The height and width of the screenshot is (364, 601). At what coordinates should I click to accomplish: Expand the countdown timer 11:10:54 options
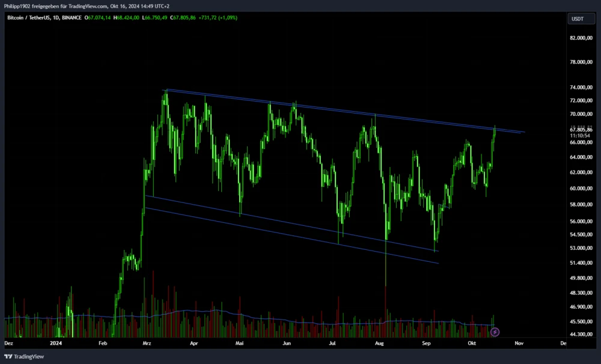pos(579,135)
